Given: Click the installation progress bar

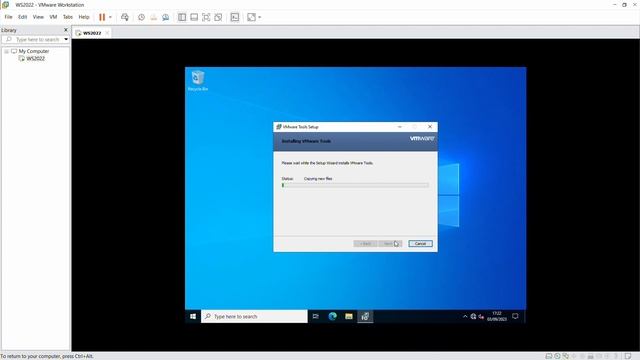Looking at the screenshot, I should click(x=355, y=185).
